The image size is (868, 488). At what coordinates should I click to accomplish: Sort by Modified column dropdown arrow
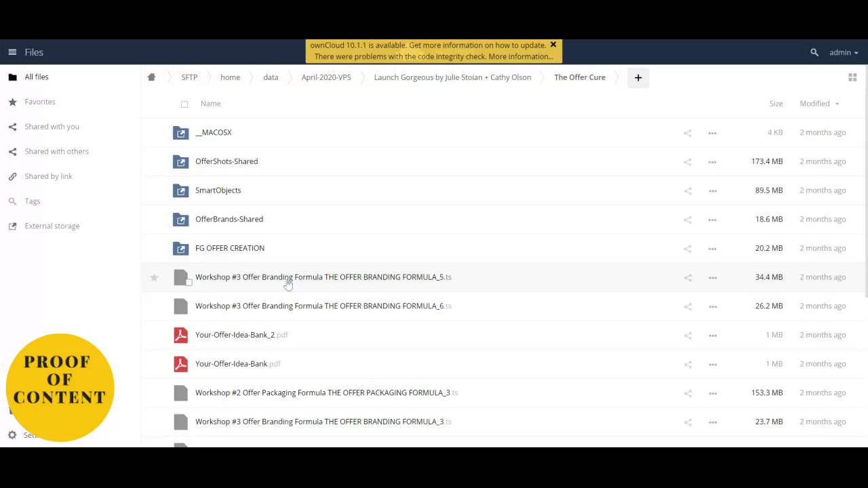click(837, 104)
